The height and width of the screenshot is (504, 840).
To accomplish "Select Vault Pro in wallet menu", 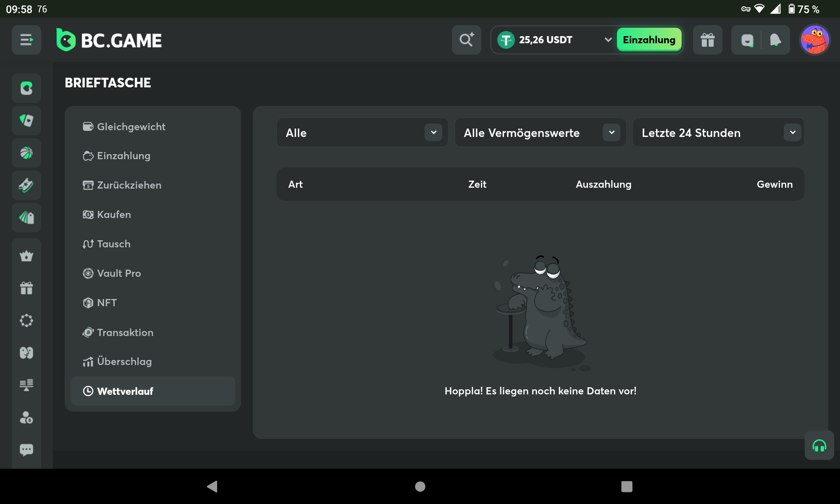I will tap(153, 273).
